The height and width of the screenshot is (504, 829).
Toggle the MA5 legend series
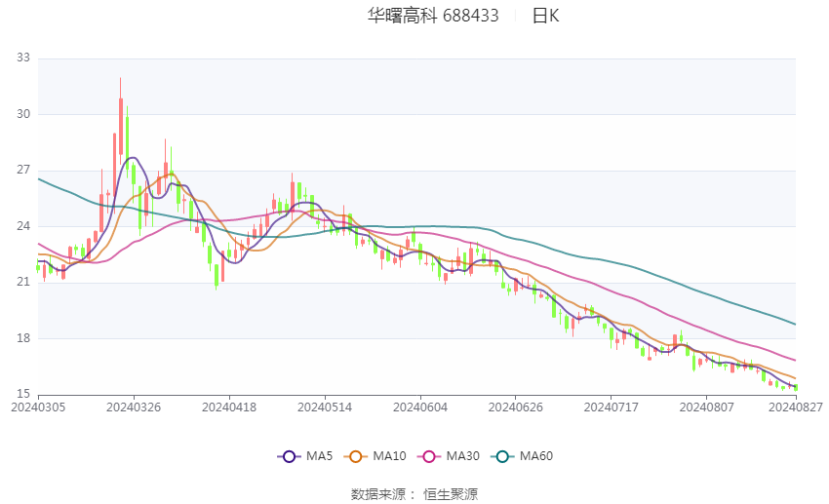click(305, 456)
